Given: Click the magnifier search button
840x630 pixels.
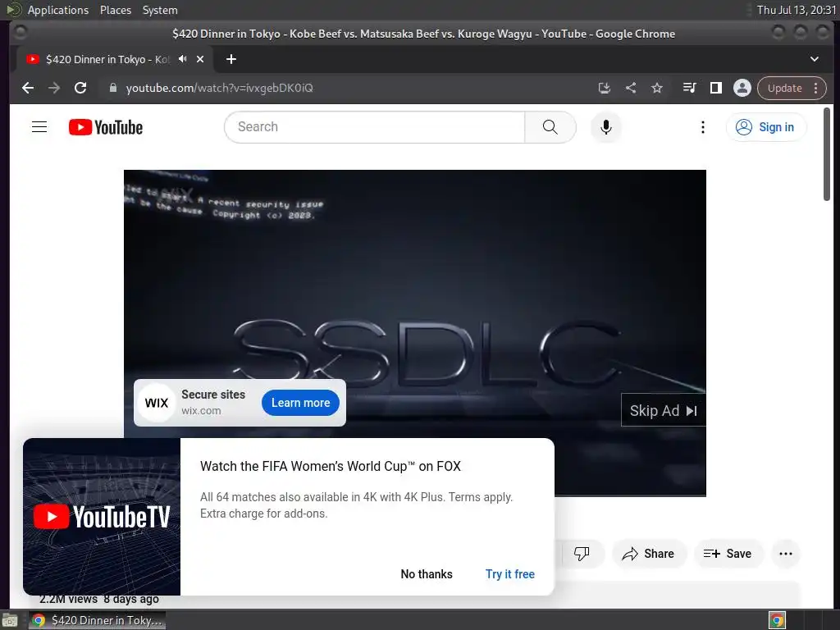Looking at the screenshot, I should 550,127.
